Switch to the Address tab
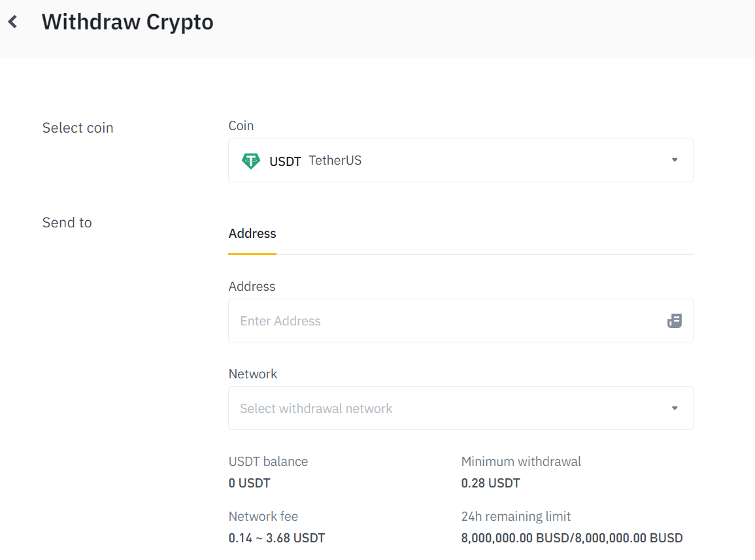The image size is (755, 560). pyautogui.click(x=252, y=234)
